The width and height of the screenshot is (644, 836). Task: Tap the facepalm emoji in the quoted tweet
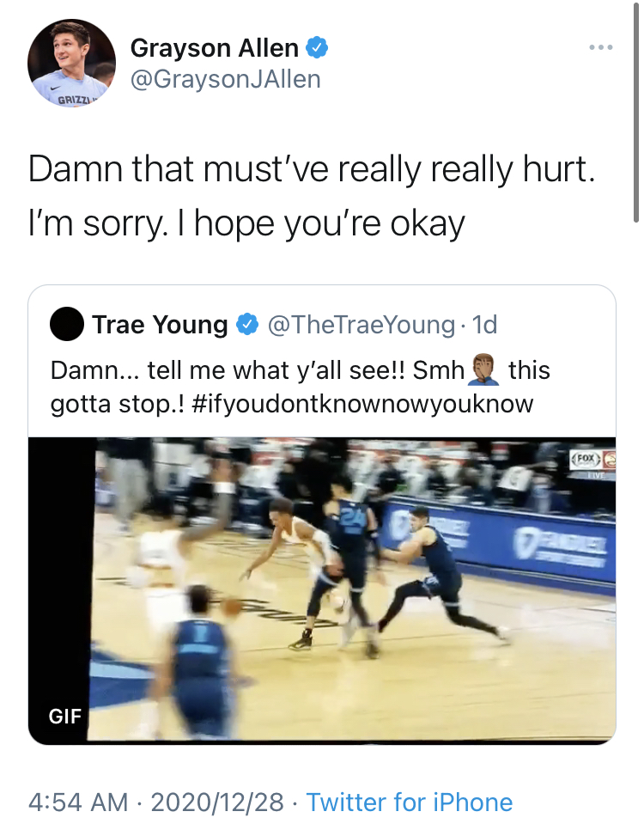pos(483,369)
